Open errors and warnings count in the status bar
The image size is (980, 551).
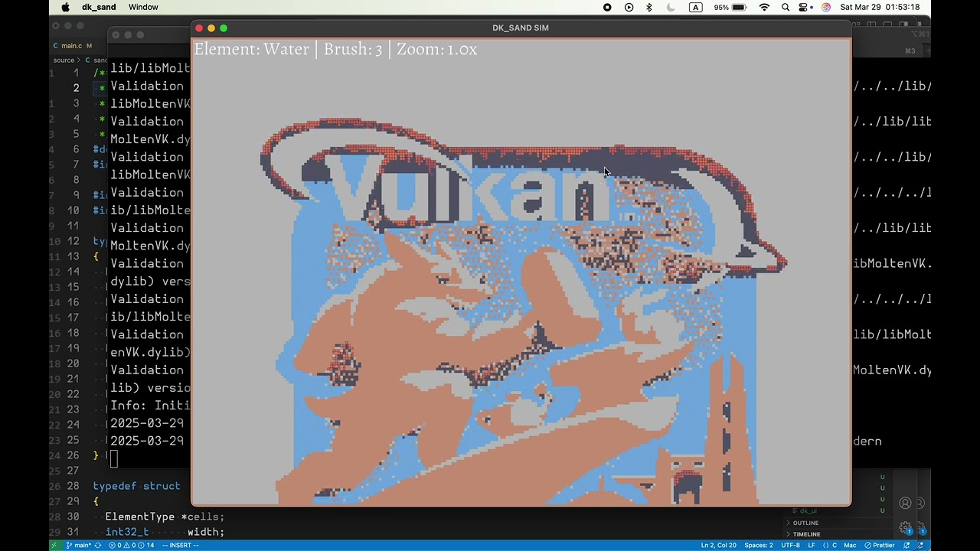132,545
